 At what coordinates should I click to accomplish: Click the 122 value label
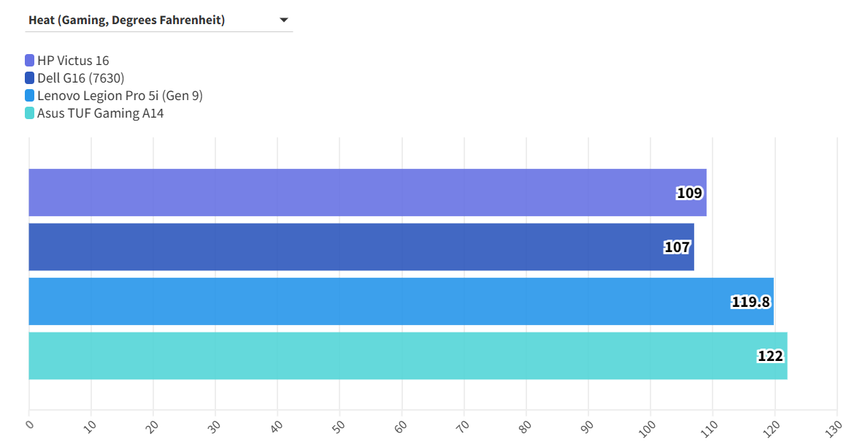click(770, 356)
